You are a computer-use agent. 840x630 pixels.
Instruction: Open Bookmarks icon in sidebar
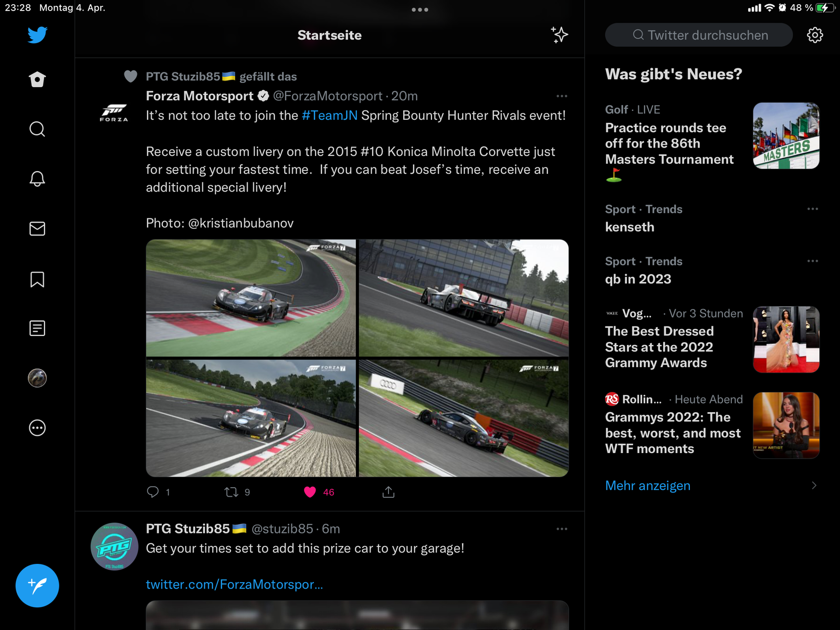click(x=37, y=279)
